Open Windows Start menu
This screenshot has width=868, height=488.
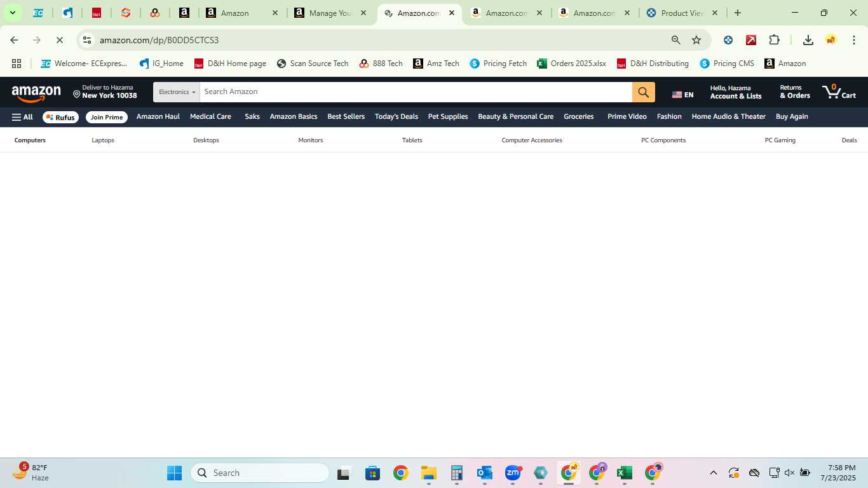(174, 473)
